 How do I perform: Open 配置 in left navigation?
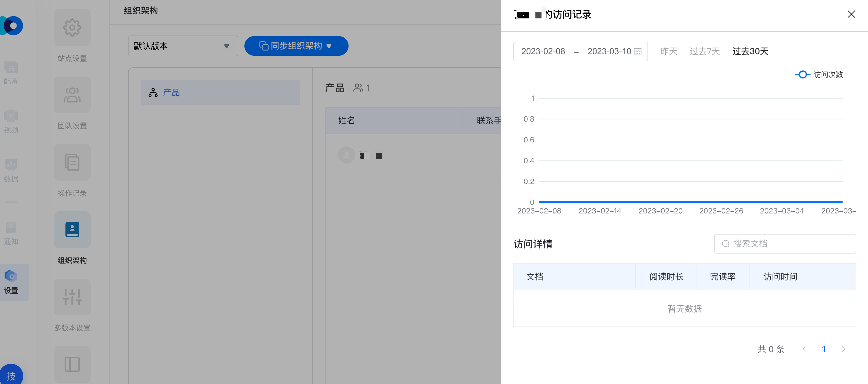11,73
